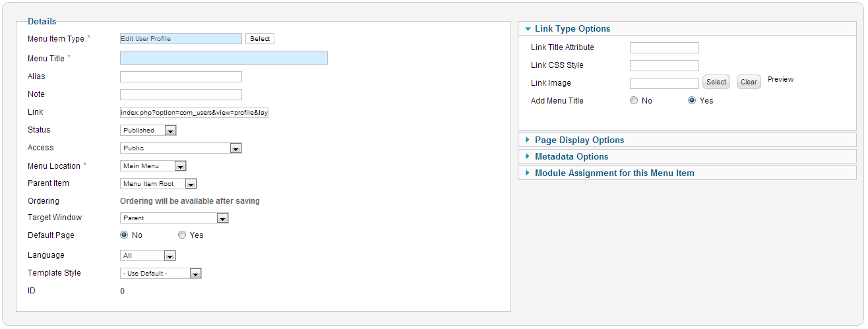Click Select button beside Link Image

click(716, 82)
